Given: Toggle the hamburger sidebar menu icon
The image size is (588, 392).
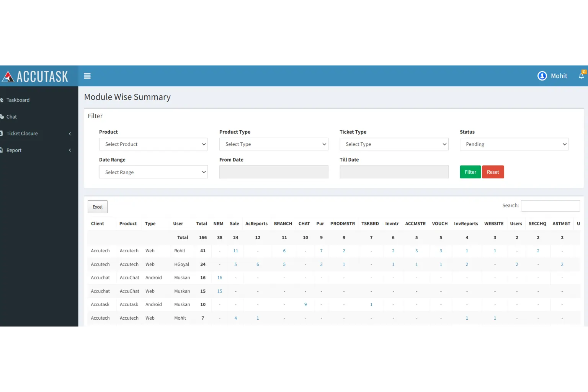Looking at the screenshot, I should [87, 76].
